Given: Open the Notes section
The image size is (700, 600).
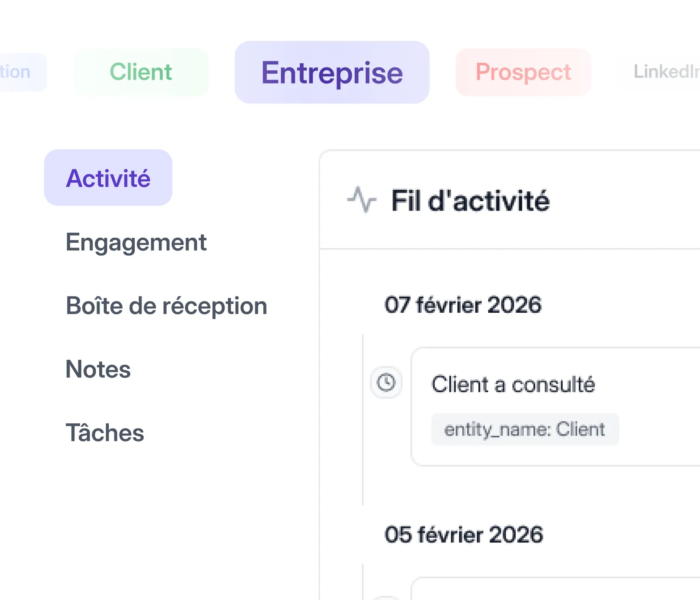Looking at the screenshot, I should pyautogui.click(x=98, y=369).
